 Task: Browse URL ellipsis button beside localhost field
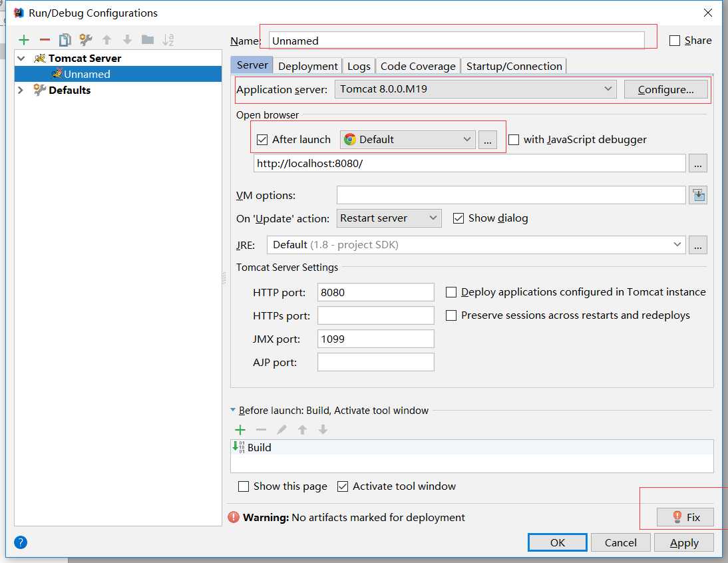coord(698,164)
